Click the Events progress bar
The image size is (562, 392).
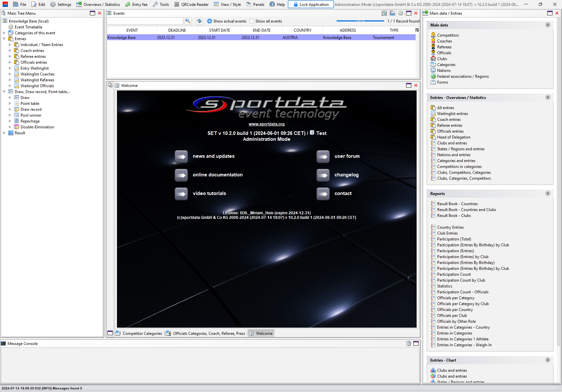pos(360,21)
